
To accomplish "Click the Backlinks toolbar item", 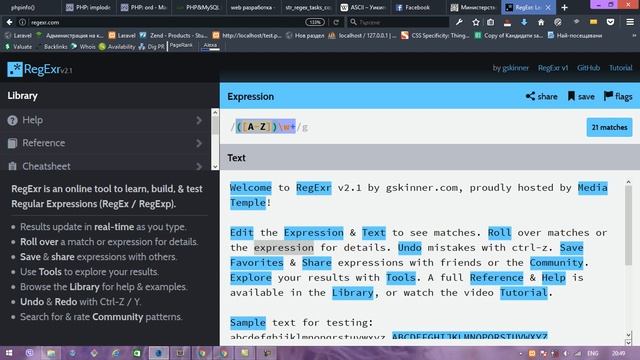I will [x=52, y=47].
